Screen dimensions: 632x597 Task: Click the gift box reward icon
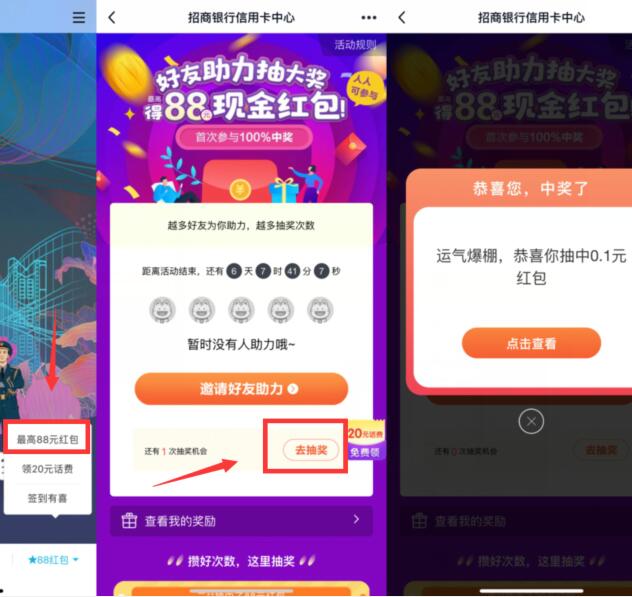click(x=129, y=520)
